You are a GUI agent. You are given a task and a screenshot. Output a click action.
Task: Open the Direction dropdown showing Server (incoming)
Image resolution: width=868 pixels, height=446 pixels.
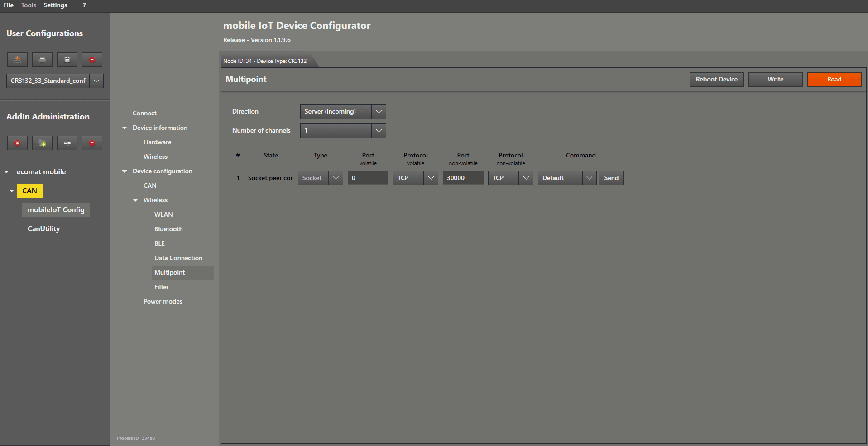[379, 112]
